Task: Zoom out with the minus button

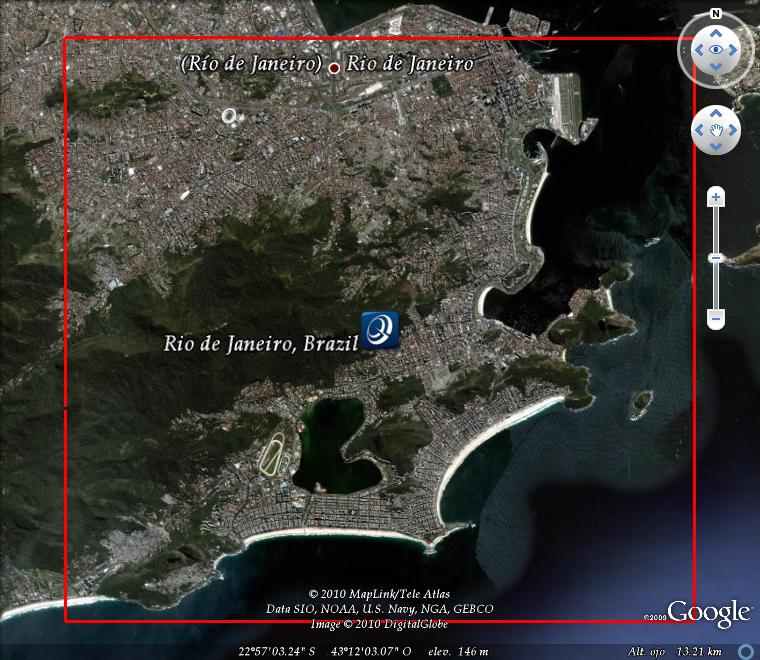Action: [716, 320]
